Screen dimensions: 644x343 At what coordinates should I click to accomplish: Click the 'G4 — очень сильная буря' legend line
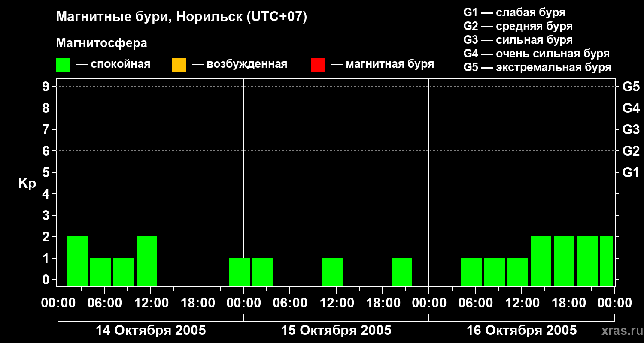536,54
